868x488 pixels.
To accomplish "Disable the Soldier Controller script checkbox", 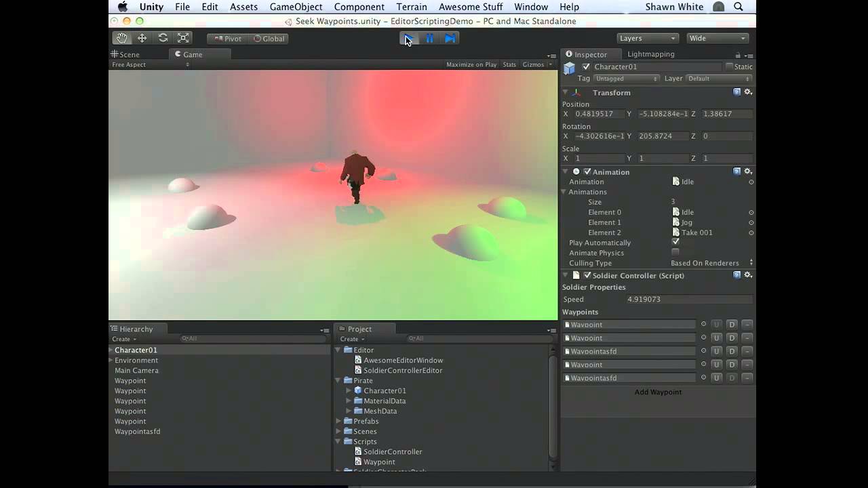I will [x=587, y=275].
